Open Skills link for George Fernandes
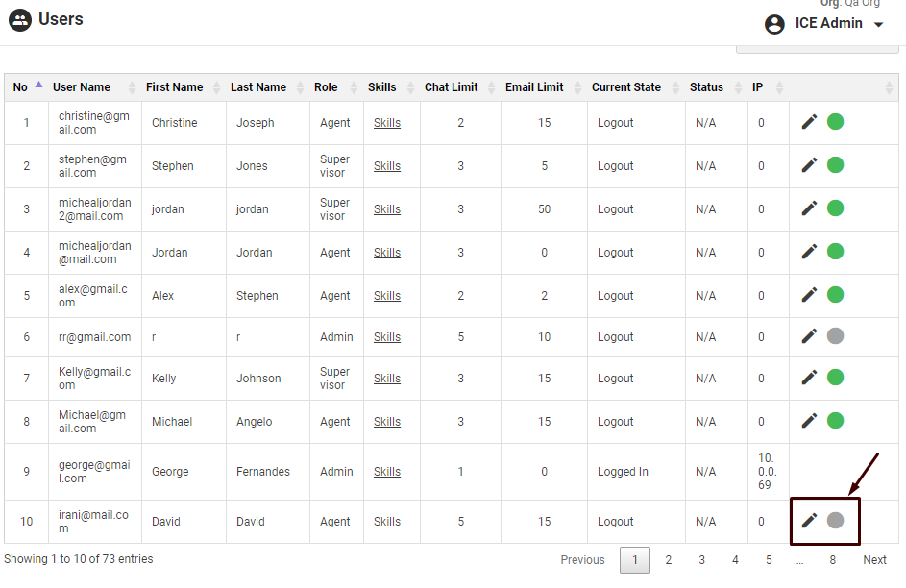This screenshot has width=906, height=588. (x=387, y=472)
